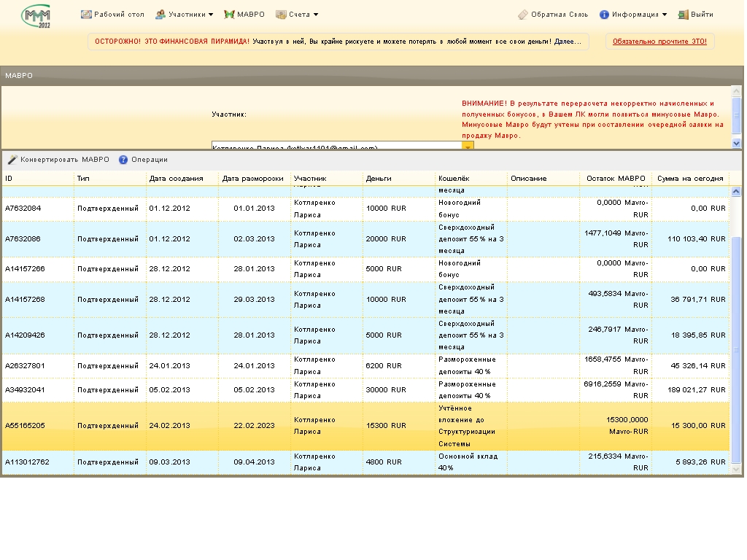Expand the Счета dropdown arrow
The image size is (747, 560).
[315, 15]
